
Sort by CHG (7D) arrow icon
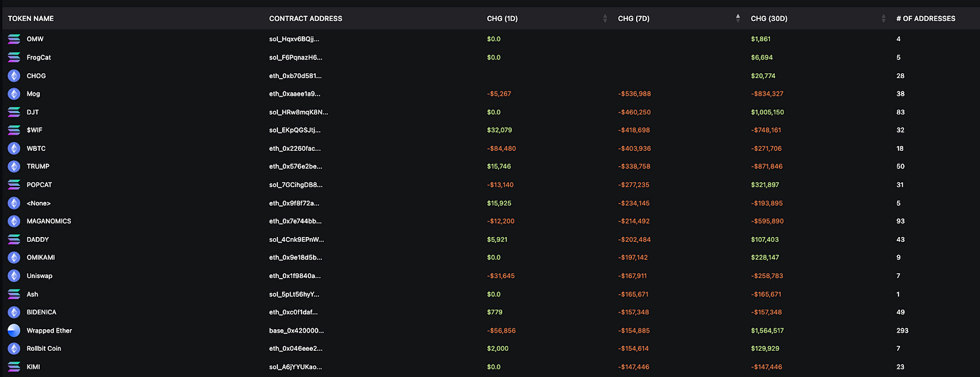click(x=738, y=19)
